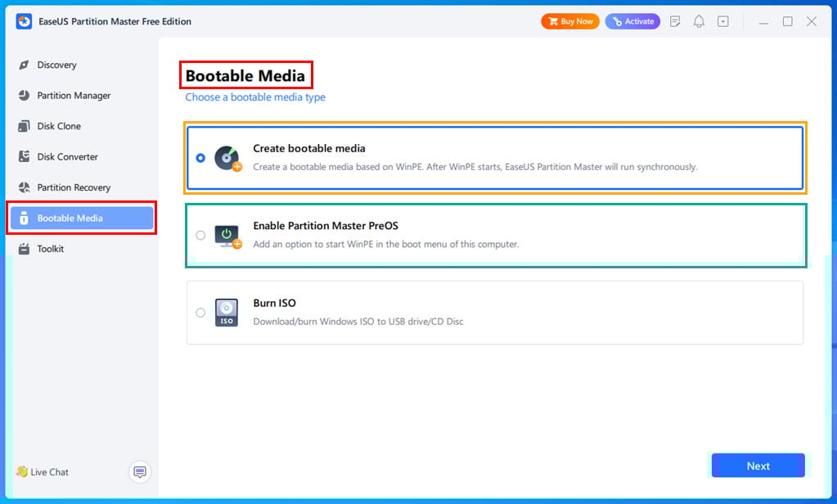Select the Bootable Media sidebar item
This screenshot has width=837, height=504.
click(x=82, y=218)
